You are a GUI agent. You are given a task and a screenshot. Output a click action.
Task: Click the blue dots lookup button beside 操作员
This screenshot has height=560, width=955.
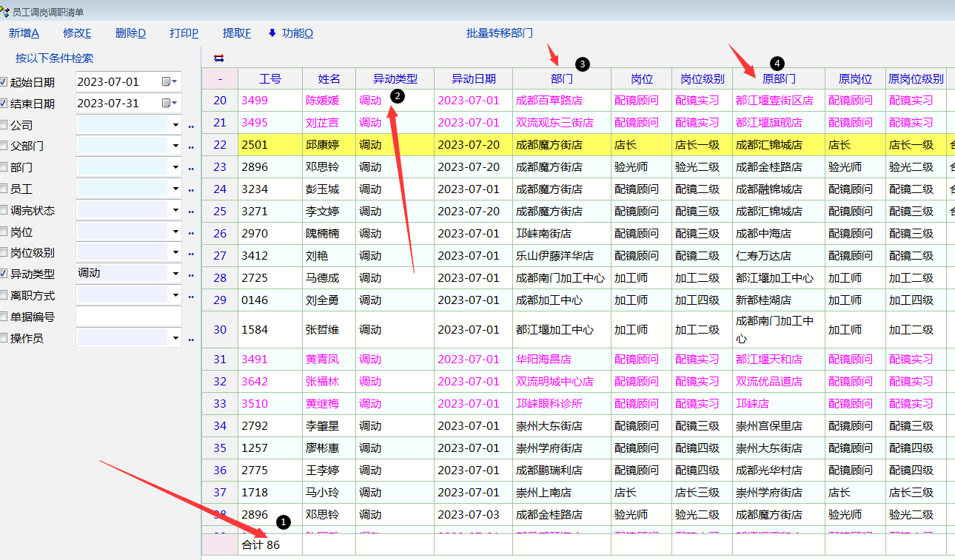191,340
